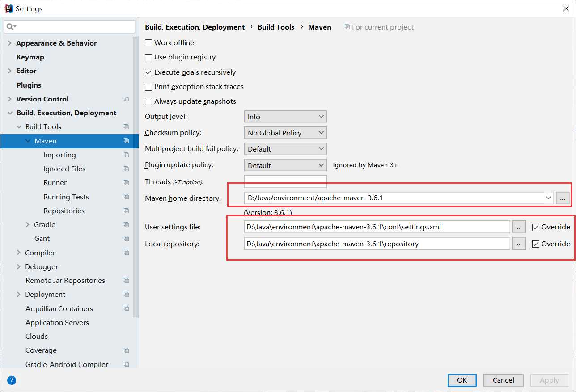Click Build Tools breadcrumb
Viewport: 576px width, 392px height.
coord(276,27)
